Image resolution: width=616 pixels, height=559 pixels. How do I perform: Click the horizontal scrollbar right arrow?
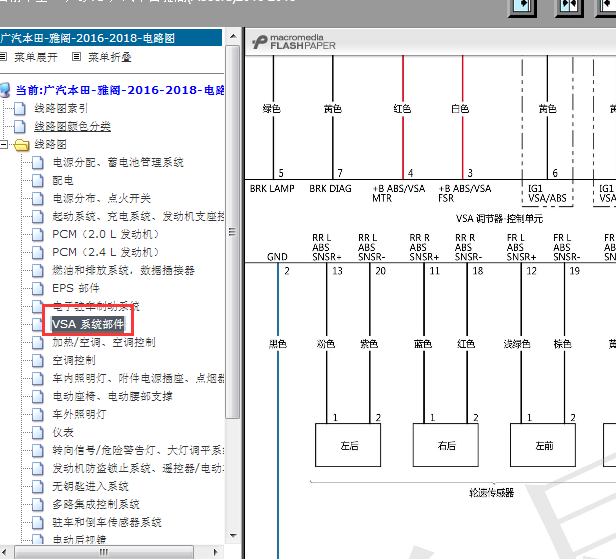[215, 552]
